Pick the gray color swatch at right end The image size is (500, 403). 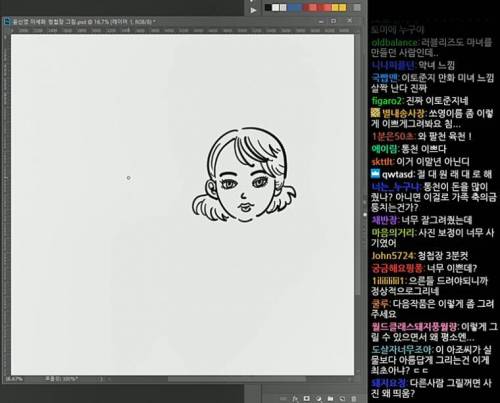357,7
